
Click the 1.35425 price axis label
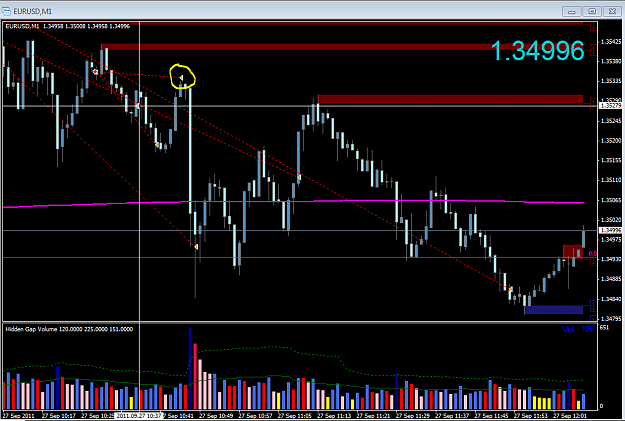pos(611,41)
